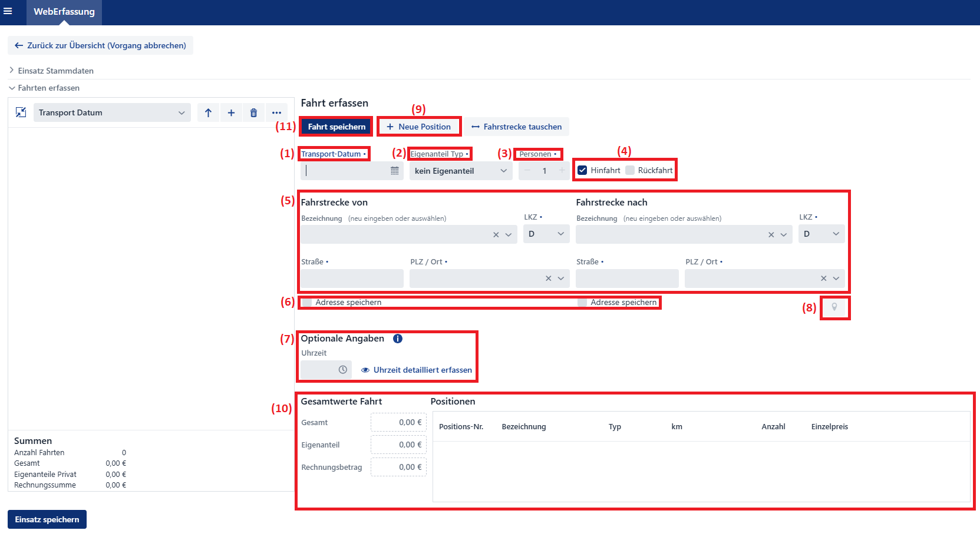Open the Eigenanteil Typ dropdown

coord(460,171)
